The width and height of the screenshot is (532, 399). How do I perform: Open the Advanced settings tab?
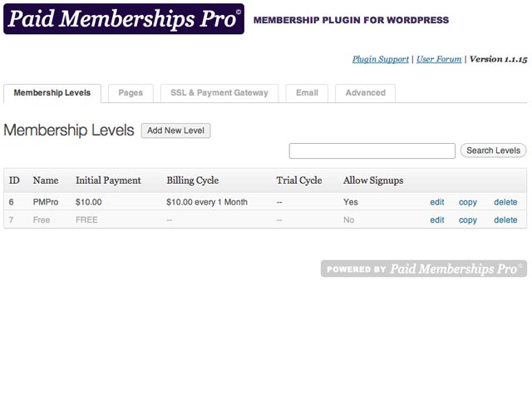coord(366,93)
